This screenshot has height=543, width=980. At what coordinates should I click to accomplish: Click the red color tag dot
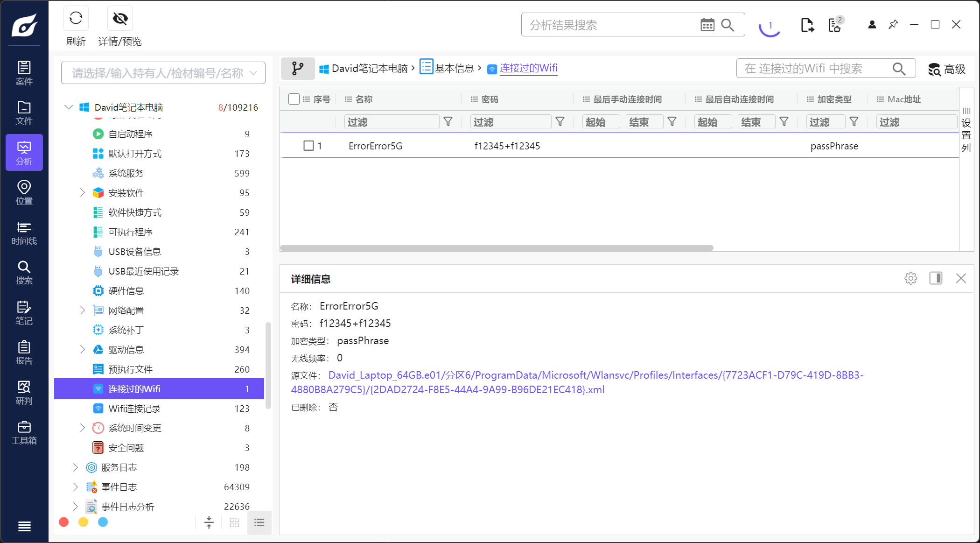64,522
